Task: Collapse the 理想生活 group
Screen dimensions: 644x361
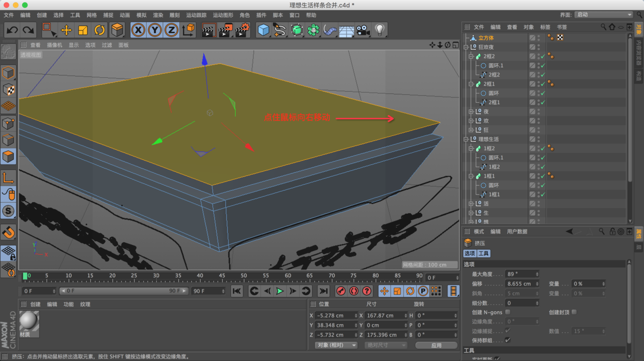Action: (466, 139)
